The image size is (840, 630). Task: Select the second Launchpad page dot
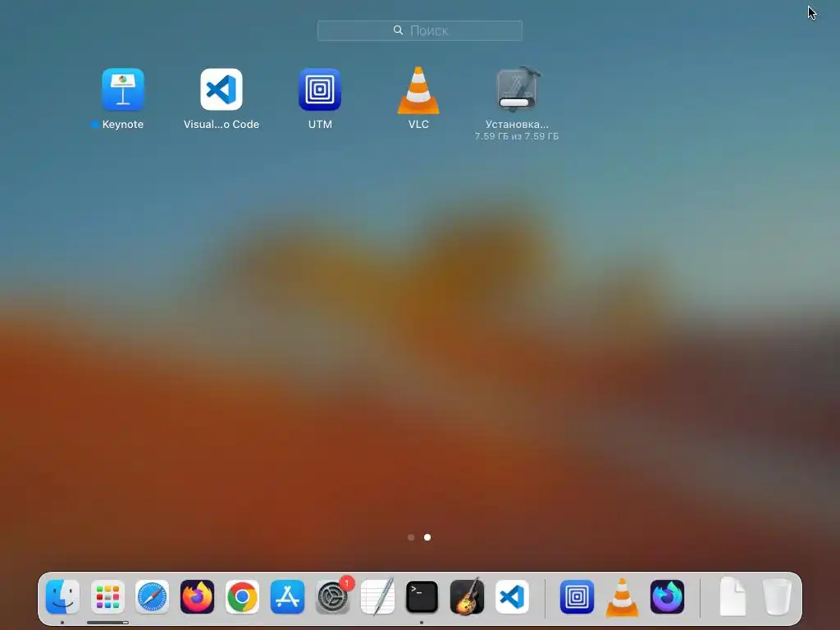[x=427, y=537]
